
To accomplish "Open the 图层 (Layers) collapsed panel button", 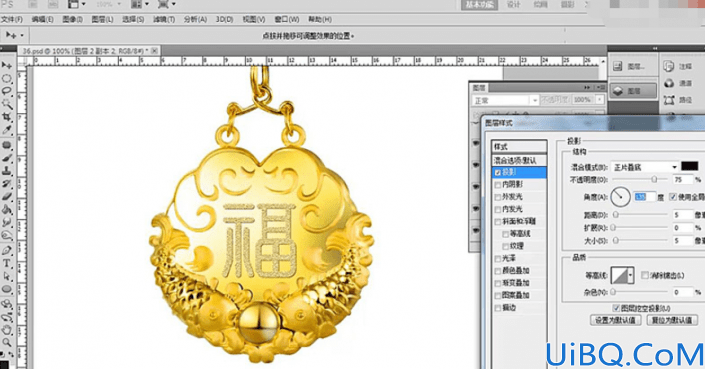I will pyautogui.click(x=633, y=91).
